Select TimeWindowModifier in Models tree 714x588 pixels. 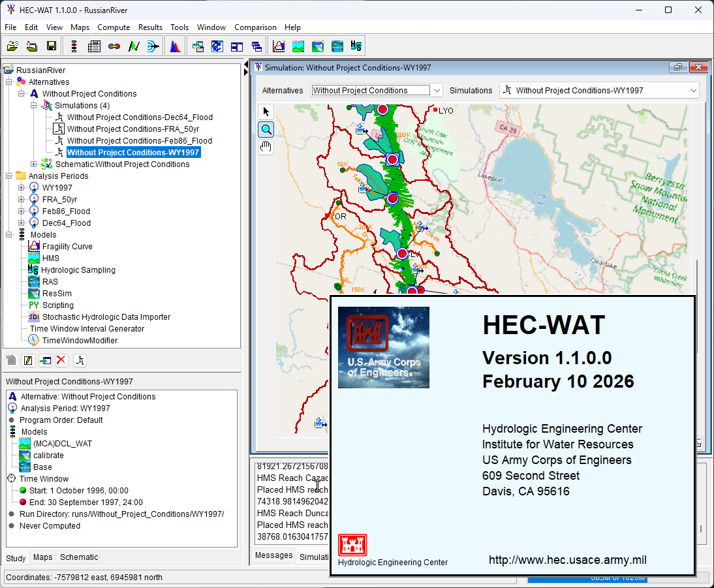point(80,340)
